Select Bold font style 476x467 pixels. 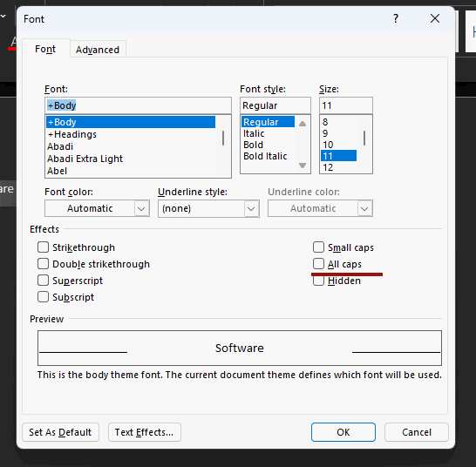click(268, 145)
